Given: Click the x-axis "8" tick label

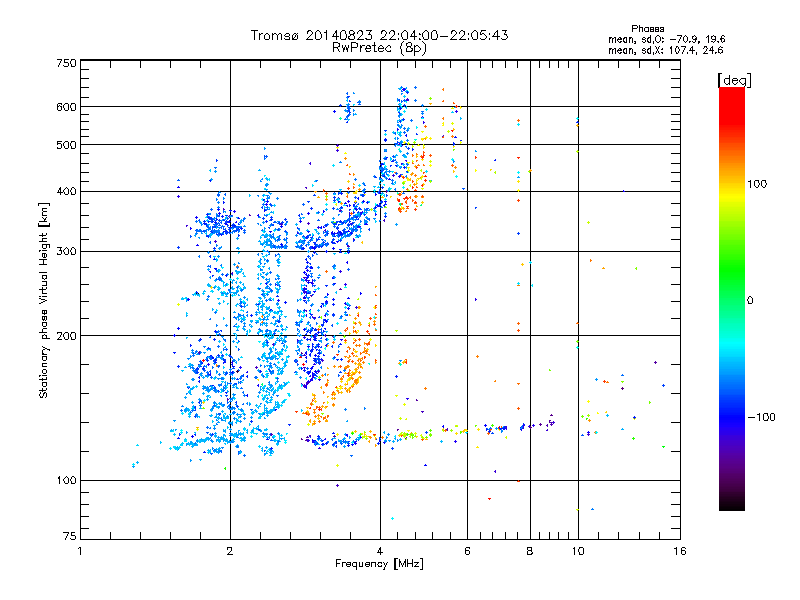Looking at the screenshot, I should tap(530, 551).
